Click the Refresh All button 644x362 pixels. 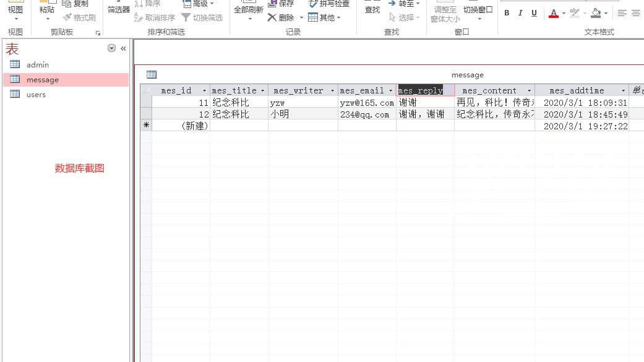tap(248, 10)
